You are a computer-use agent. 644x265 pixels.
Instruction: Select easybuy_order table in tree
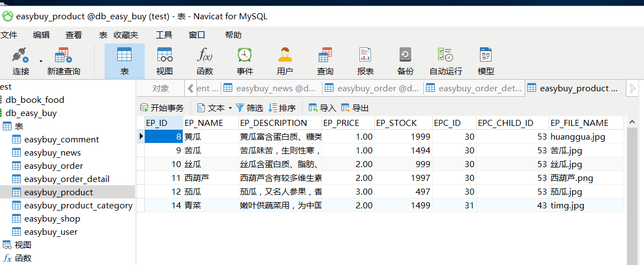click(x=54, y=165)
